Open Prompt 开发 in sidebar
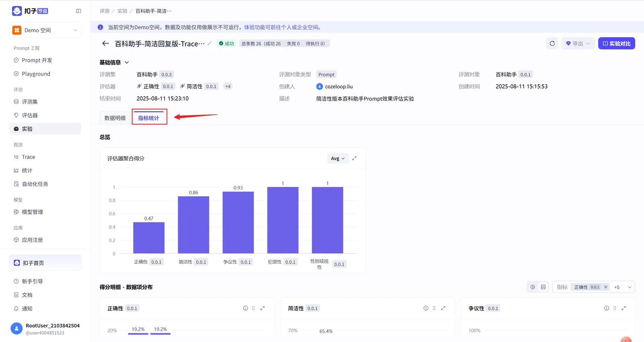Image resolution: width=644 pixels, height=342 pixels. 45,60
